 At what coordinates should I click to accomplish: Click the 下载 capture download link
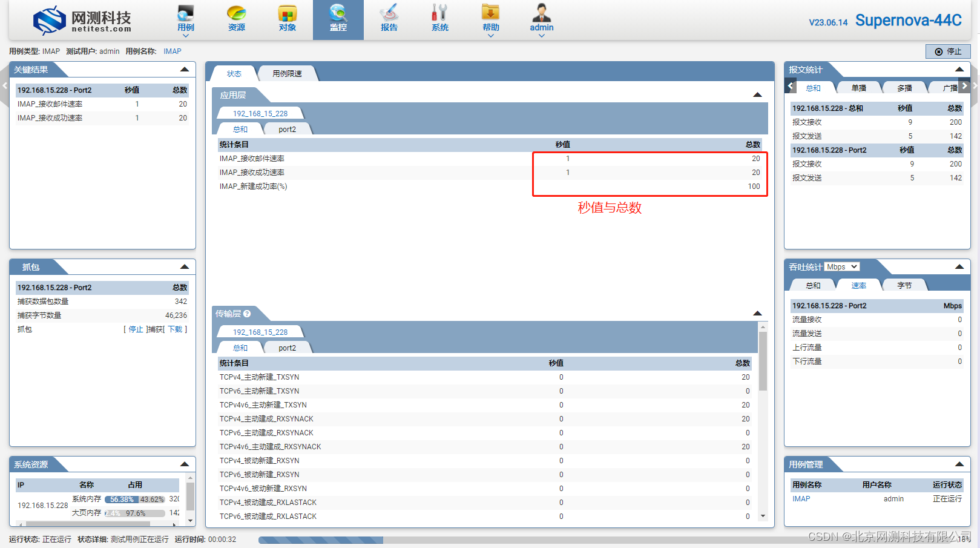[175, 329]
